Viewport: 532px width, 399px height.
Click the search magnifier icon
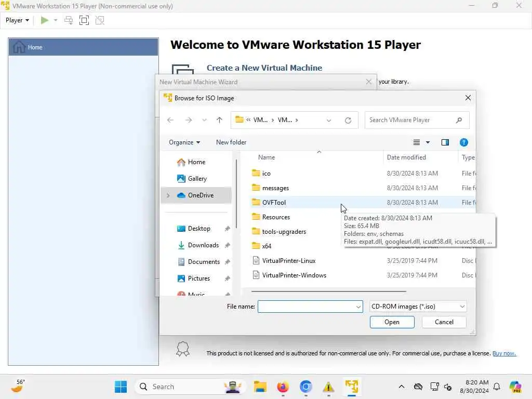tap(459, 120)
